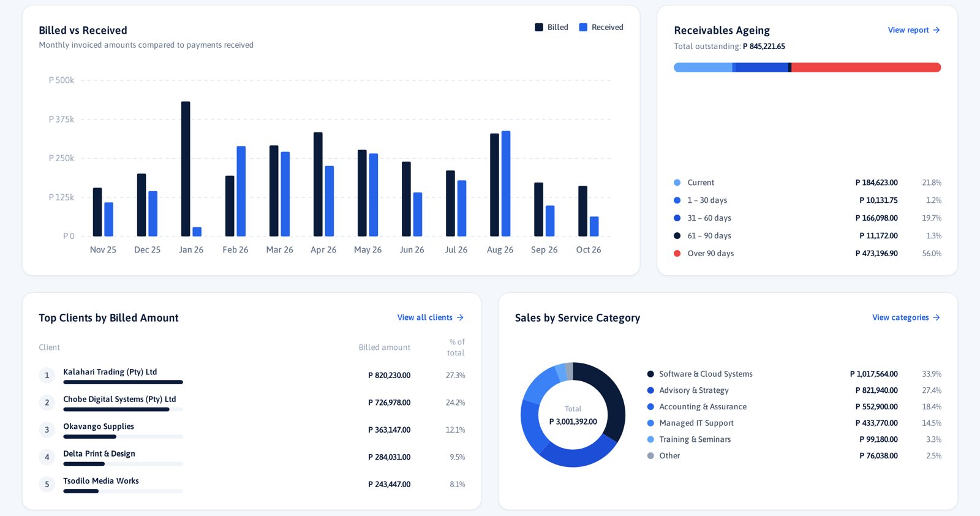980x516 pixels.
Task: Click the Receivables Ageing heading
Action: click(x=722, y=31)
